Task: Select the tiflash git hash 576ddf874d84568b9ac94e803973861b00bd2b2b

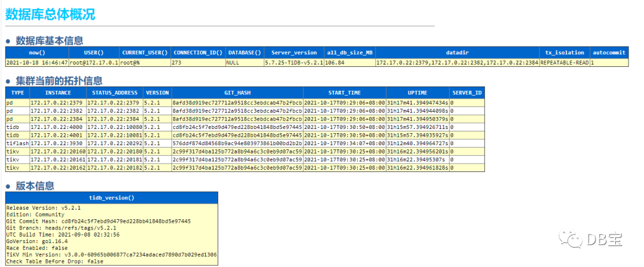Action: (x=237, y=143)
